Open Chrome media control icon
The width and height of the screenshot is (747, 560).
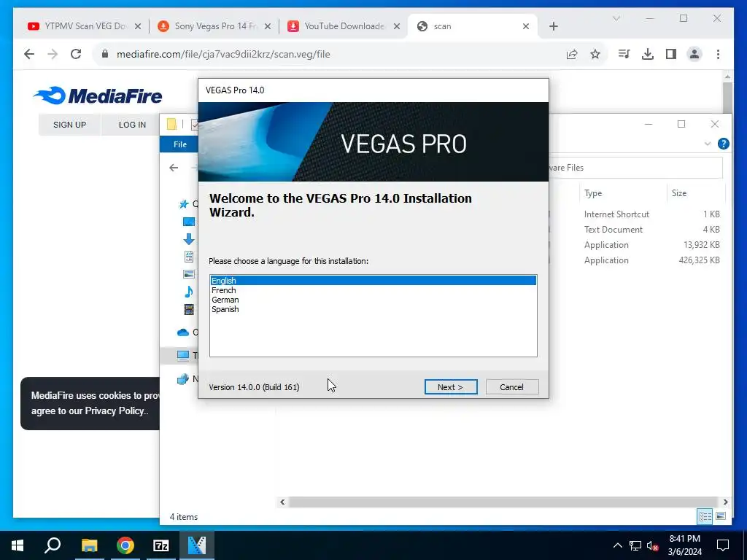click(624, 54)
